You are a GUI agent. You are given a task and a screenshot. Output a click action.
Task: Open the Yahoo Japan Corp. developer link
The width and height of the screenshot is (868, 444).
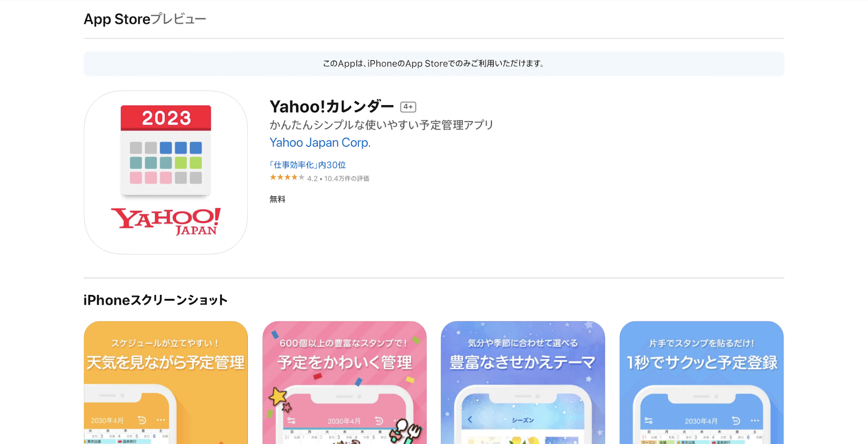click(320, 143)
